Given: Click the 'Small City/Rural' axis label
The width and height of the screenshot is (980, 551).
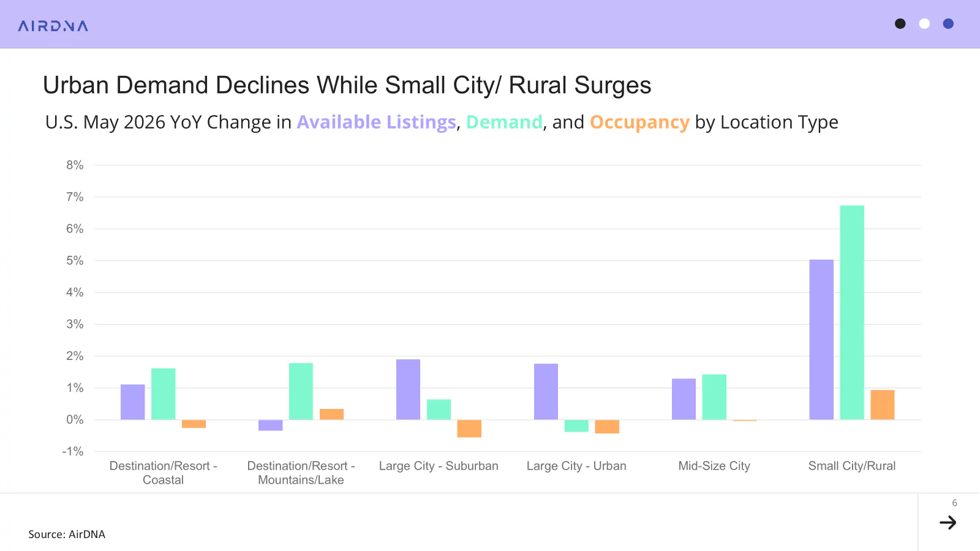Looking at the screenshot, I should point(852,466).
